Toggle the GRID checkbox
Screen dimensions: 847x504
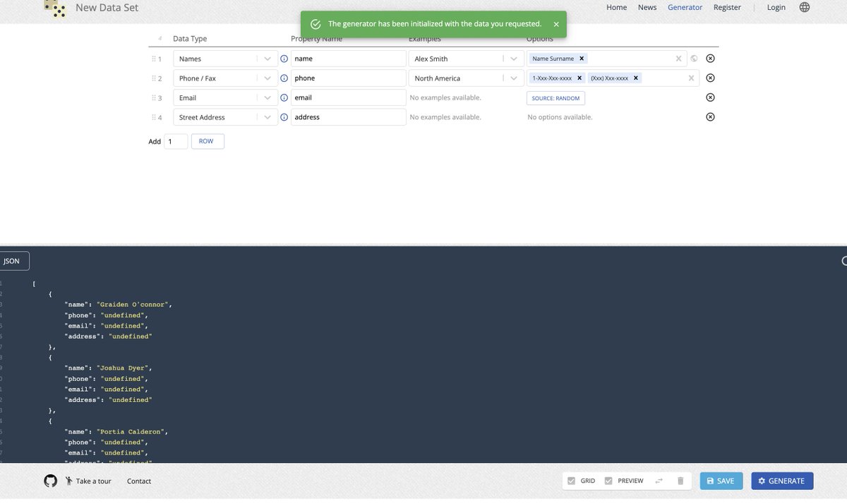click(x=571, y=481)
